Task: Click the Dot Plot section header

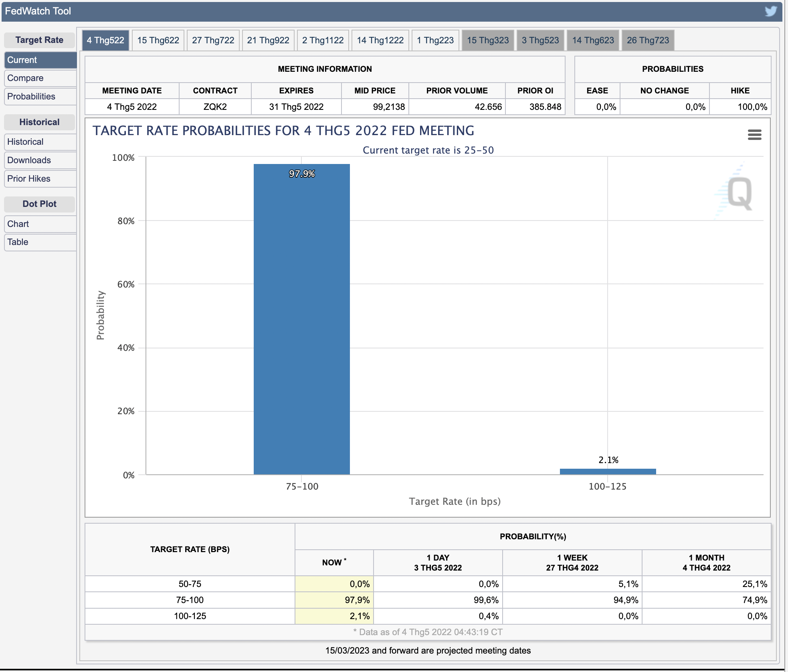Action: click(39, 204)
